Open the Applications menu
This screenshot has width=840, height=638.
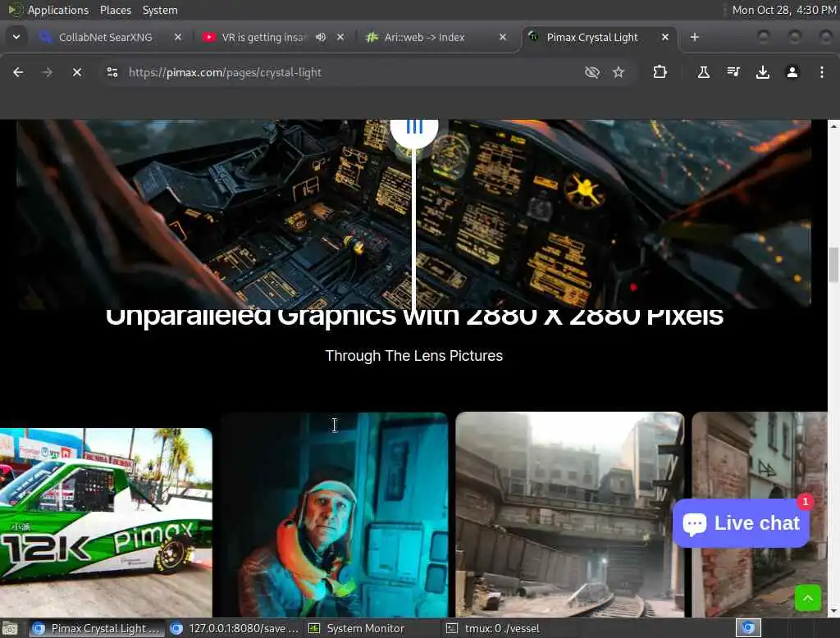click(x=58, y=10)
